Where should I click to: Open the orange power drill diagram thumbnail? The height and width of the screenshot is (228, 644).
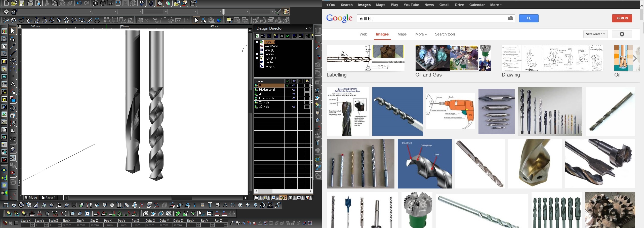451,111
